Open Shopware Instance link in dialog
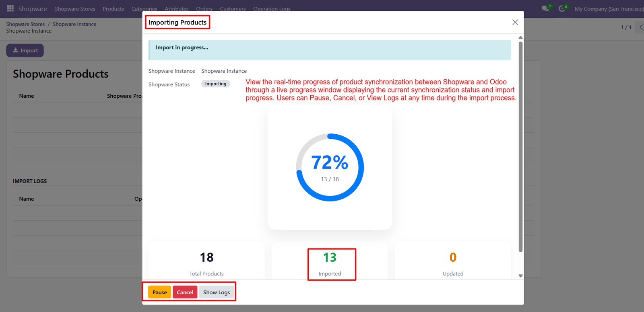The image size is (644, 312). point(224,71)
